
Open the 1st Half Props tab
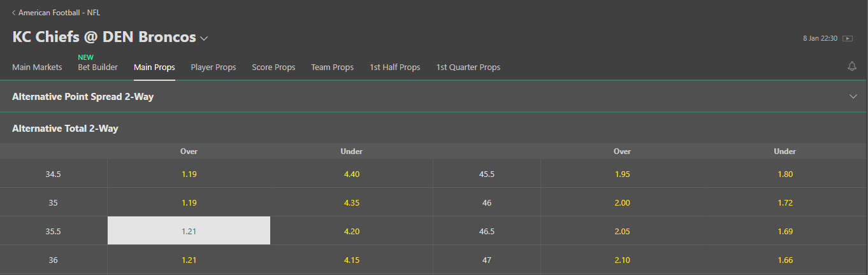(x=395, y=67)
